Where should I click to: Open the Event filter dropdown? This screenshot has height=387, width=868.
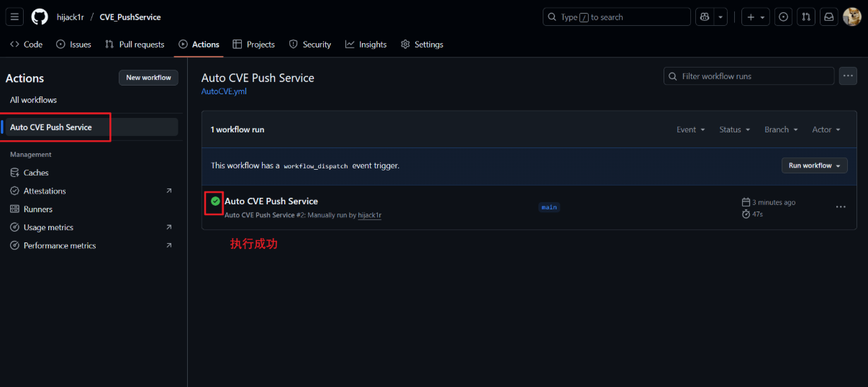(690, 129)
